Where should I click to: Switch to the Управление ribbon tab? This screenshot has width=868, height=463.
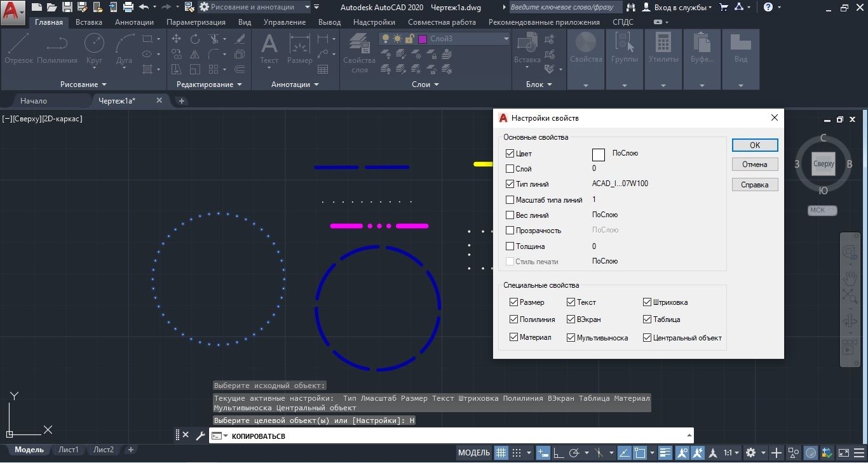[285, 22]
